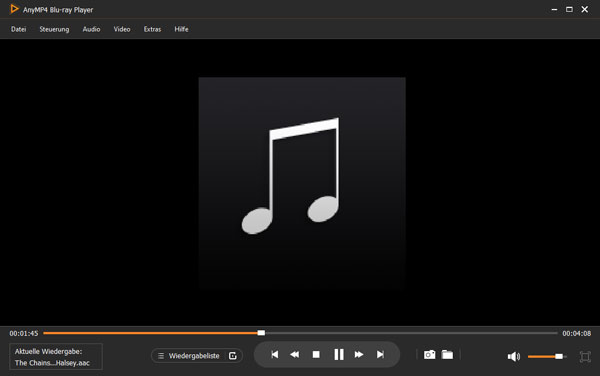Open the snapshot folder icon
The width and height of the screenshot is (600, 376).
[447, 355]
